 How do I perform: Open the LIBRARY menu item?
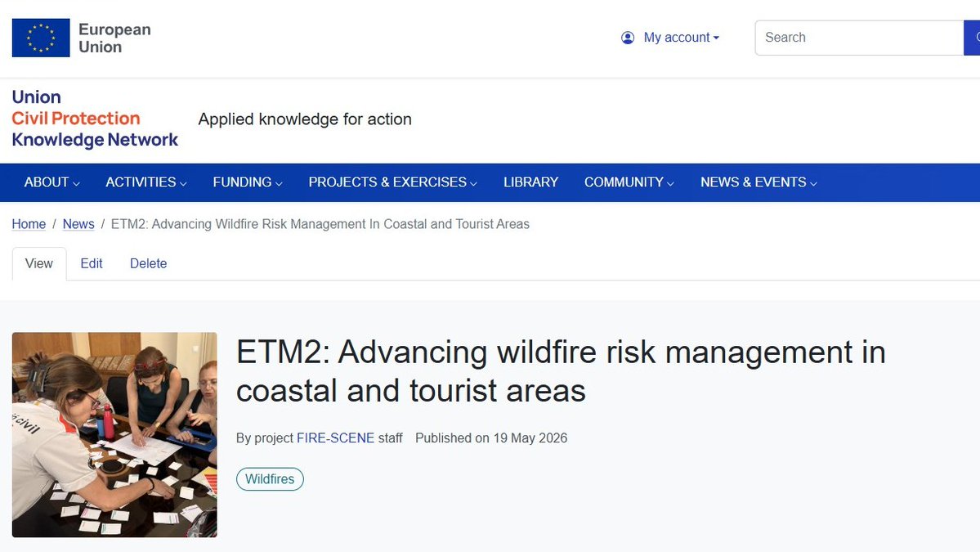[x=530, y=182]
